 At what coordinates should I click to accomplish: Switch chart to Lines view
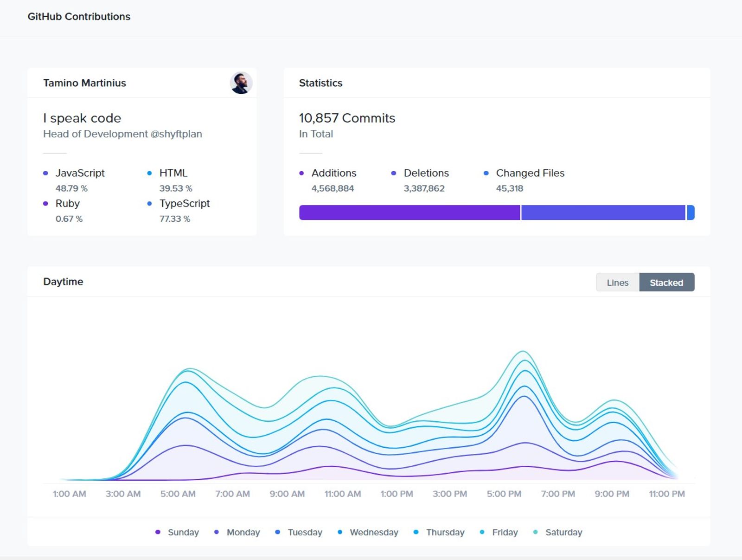[618, 282]
